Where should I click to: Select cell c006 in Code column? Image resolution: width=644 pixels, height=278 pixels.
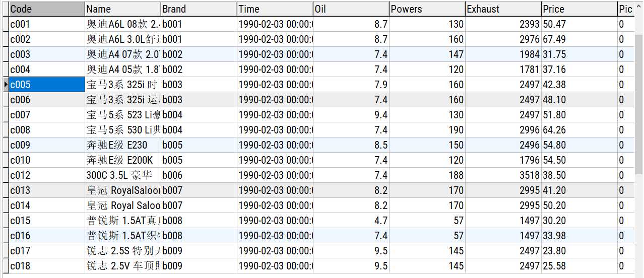pos(47,100)
